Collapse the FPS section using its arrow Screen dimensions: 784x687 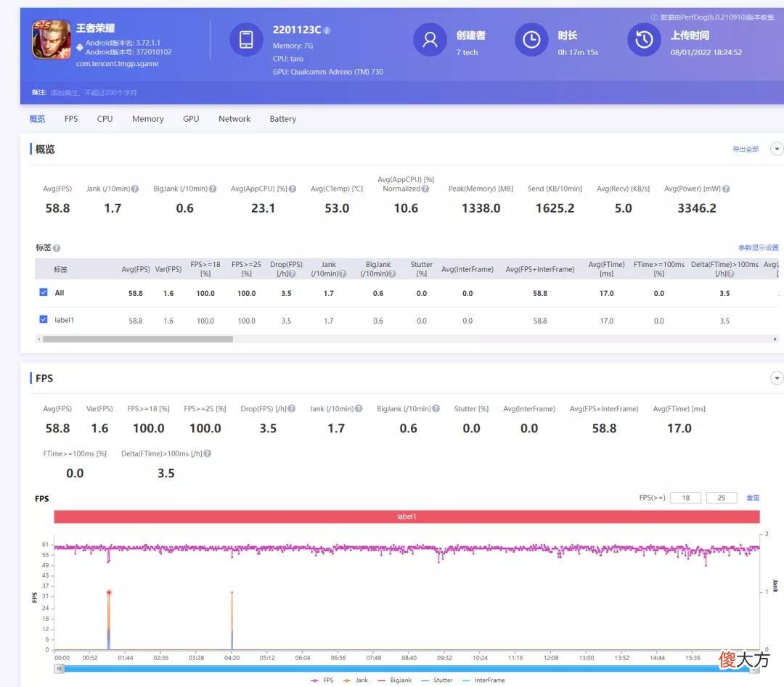[777, 378]
